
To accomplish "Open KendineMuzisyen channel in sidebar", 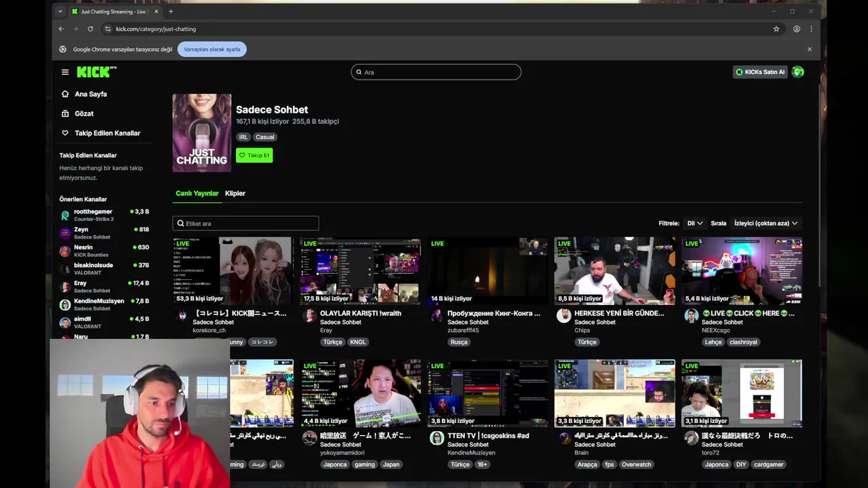I will click(x=104, y=304).
